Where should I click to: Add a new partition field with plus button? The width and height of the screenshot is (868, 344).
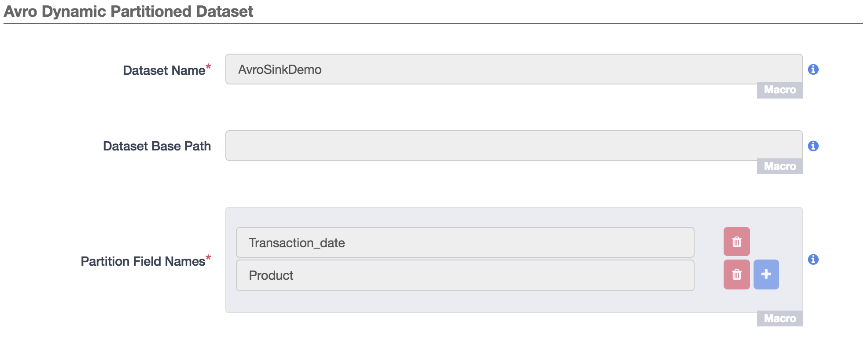[x=766, y=274]
